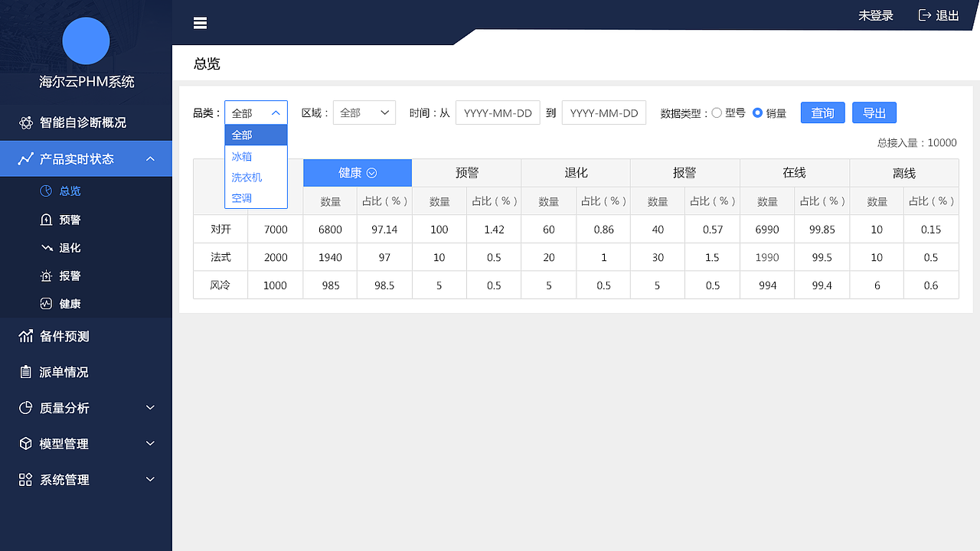Click the 查询 button
980x551 pixels.
[823, 112]
